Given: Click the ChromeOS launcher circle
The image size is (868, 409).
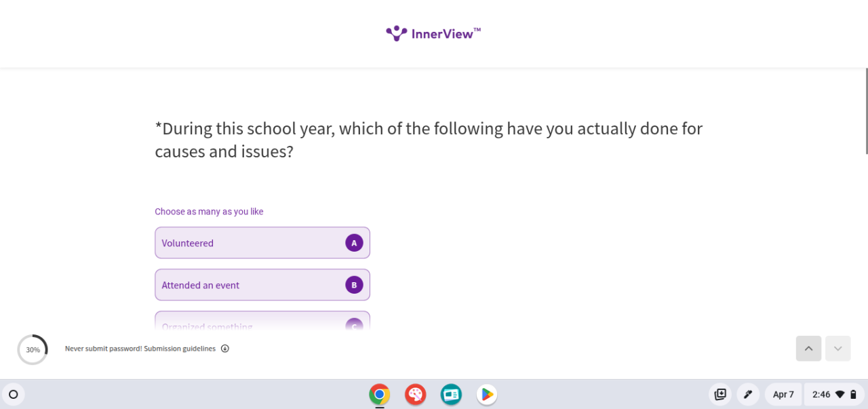Looking at the screenshot, I should pos(13,394).
